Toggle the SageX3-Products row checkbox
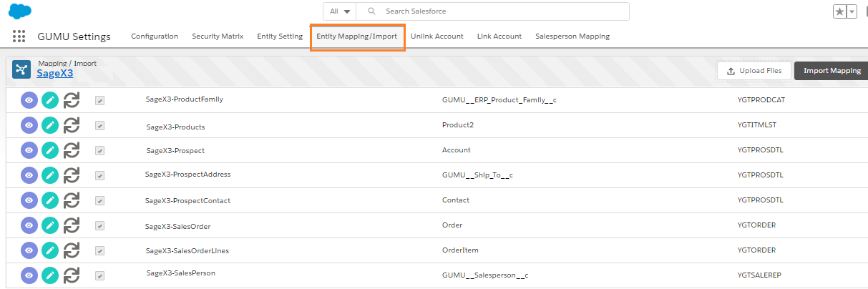The height and width of the screenshot is (289, 868). (x=100, y=126)
